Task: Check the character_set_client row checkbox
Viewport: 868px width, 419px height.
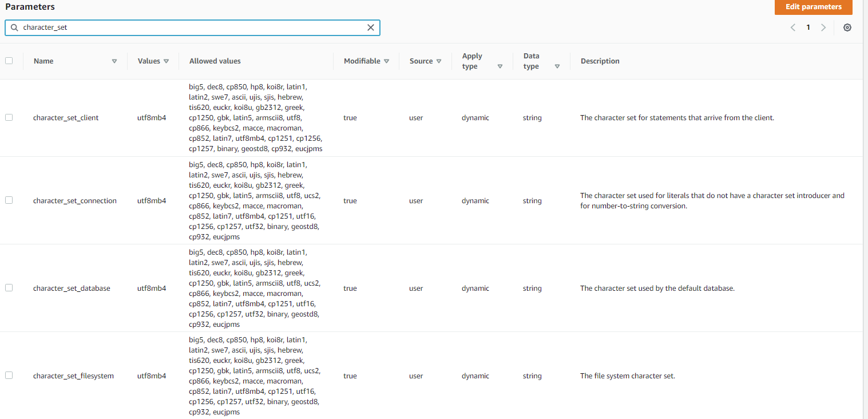Action: (9, 117)
